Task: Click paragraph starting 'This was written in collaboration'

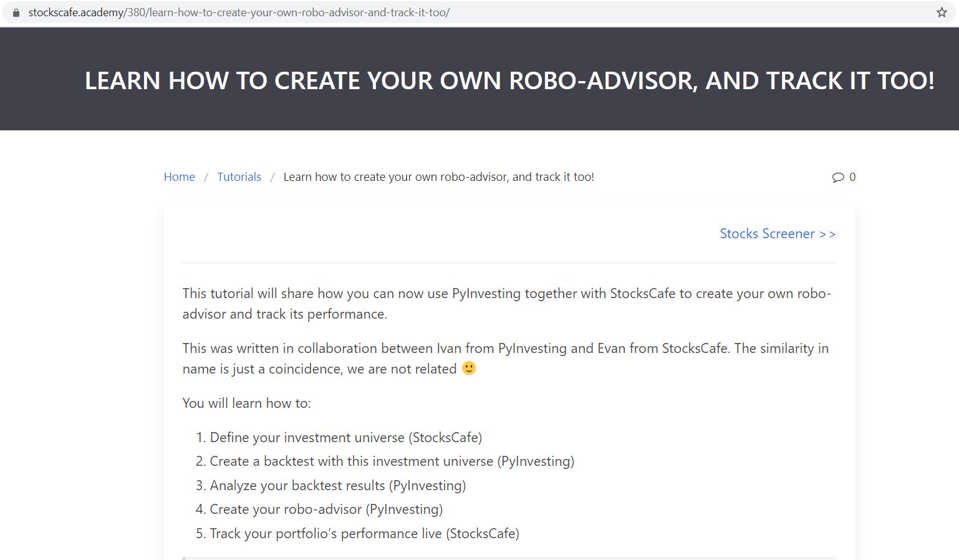Action: (x=506, y=359)
